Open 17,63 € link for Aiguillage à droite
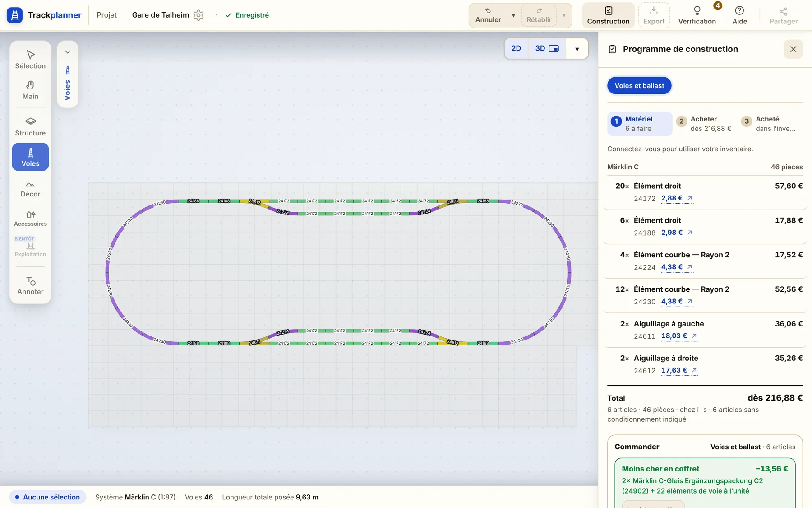Screen dimensions: 812x508 [x=679, y=370]
